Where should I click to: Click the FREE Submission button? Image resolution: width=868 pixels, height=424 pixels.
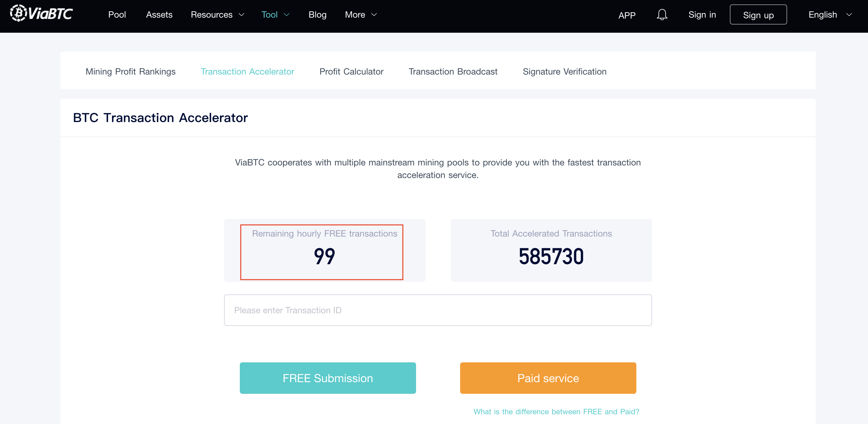pos(328,378)
